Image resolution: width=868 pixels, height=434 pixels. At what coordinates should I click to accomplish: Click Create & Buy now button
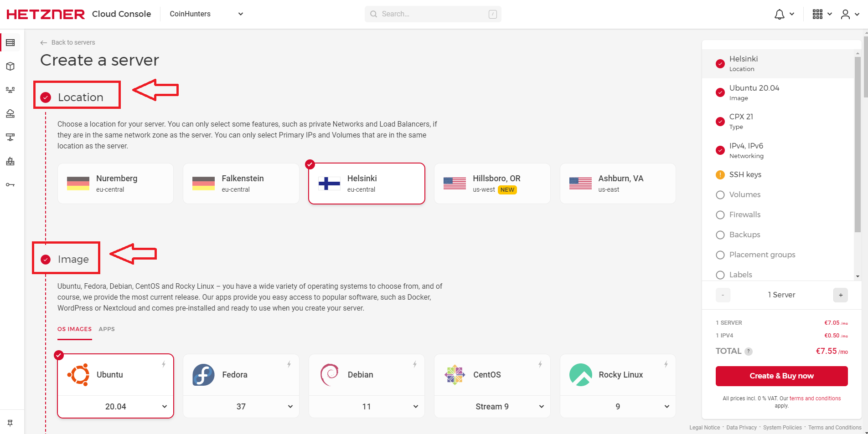(781, 376)
